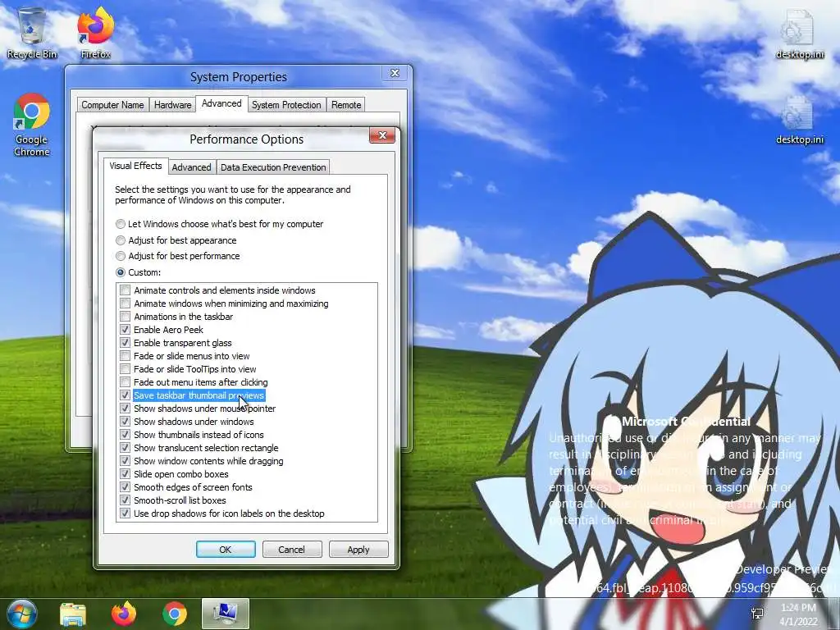
Task: Close the Performance Options dialog
Action: 382,135
